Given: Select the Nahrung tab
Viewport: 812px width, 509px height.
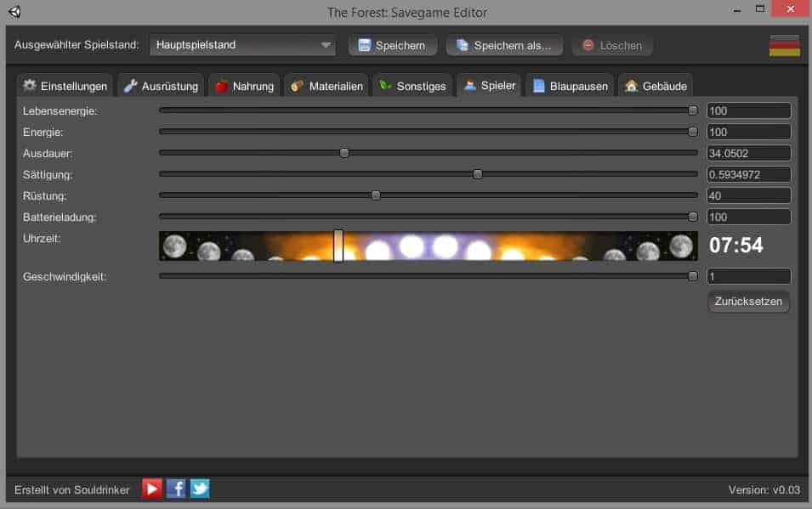Looking at the screenshot, I should (244, 86).
